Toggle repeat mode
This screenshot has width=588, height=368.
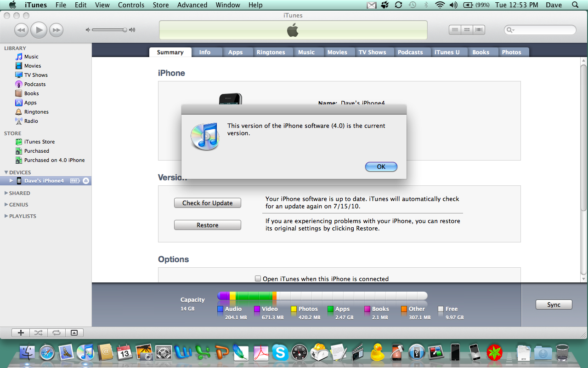(x=56, y=333)
